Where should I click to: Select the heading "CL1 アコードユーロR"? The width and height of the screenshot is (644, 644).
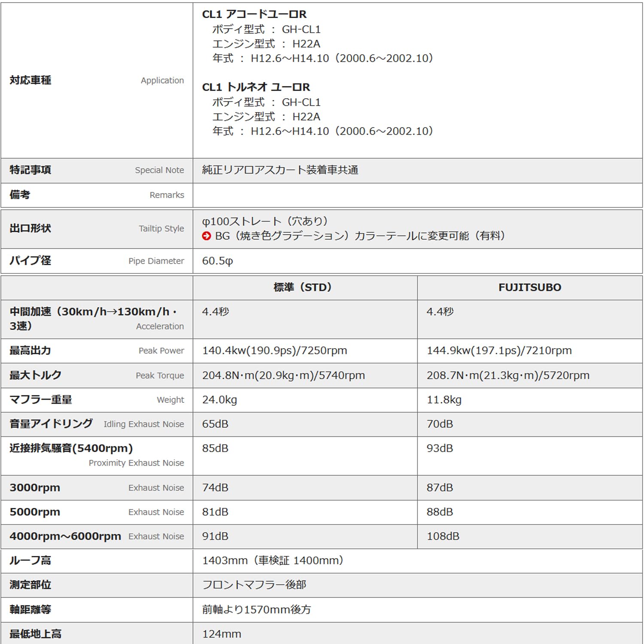click(254, 14)
